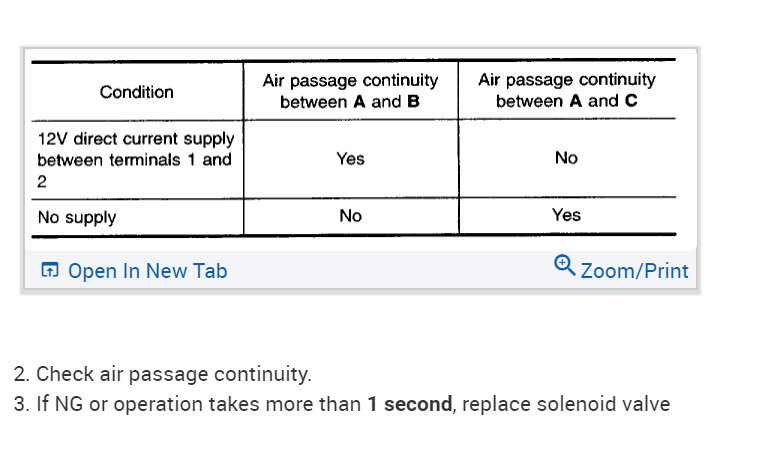Open the table image in new tab link

[147, 271]
